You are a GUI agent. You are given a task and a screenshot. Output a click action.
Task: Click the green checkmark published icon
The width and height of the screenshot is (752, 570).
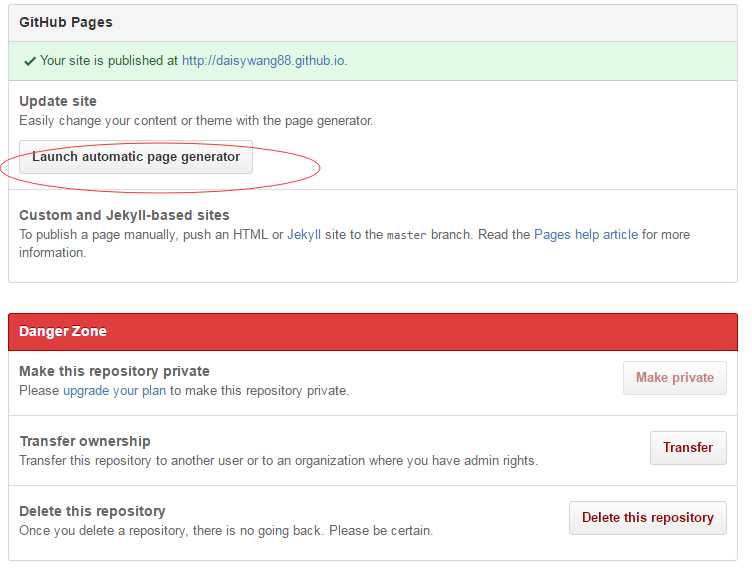point(29,61)
